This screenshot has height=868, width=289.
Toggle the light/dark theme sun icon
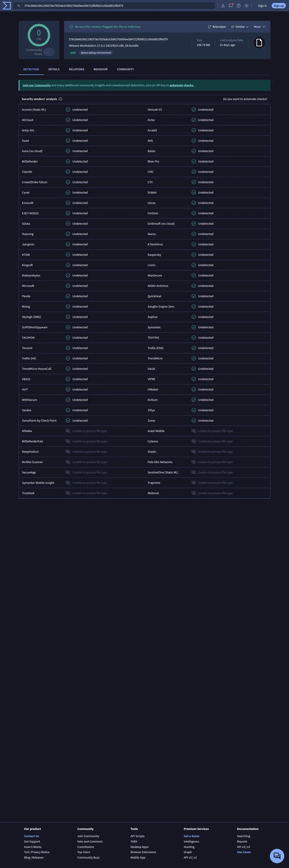pos(247,6)
